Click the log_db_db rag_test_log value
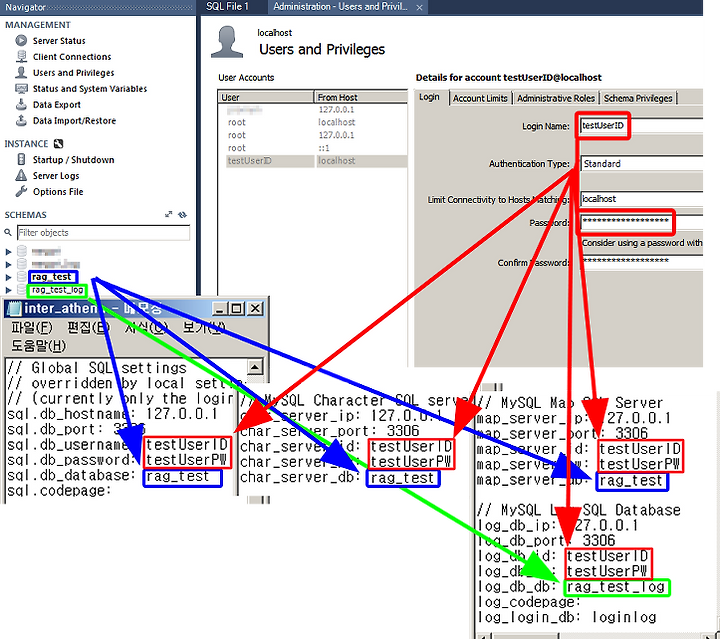 [x=616, y=587]
